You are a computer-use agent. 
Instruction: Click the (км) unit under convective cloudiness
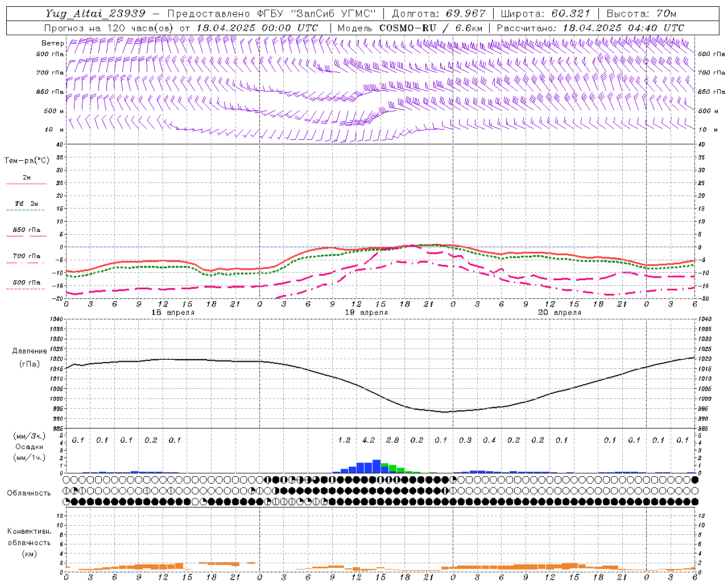pos(29,554)
